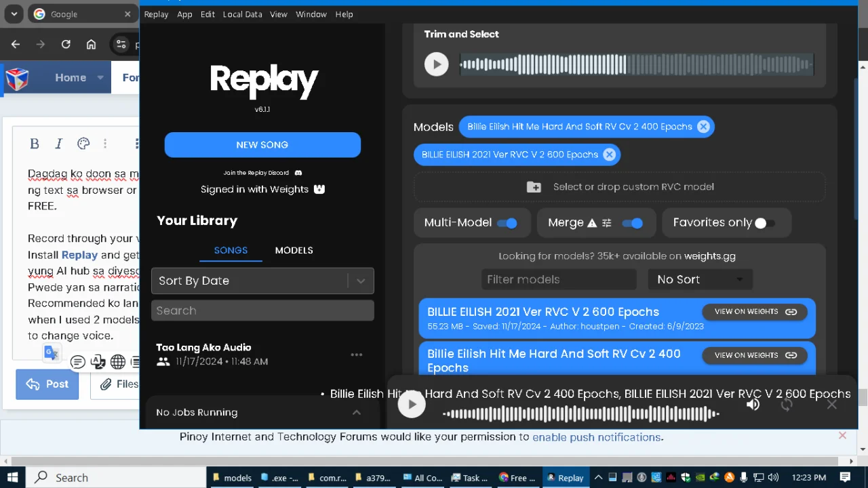Click the Merge warning triangle icon
The height and width of the screenshot is (488, 868).
pos(592,223)
